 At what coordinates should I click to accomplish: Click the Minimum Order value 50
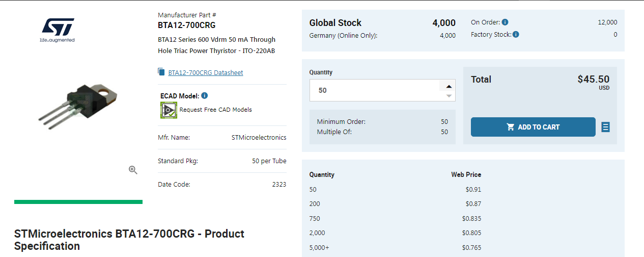444,122
